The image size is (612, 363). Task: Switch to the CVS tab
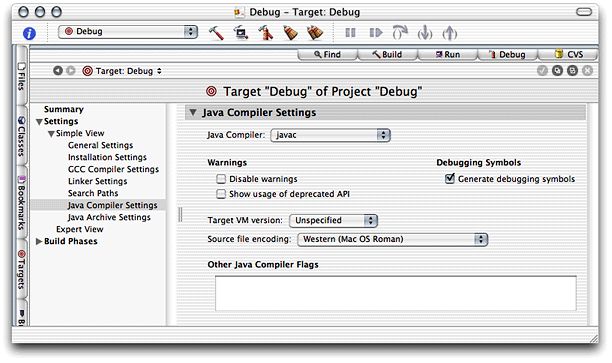pos(568,55)
